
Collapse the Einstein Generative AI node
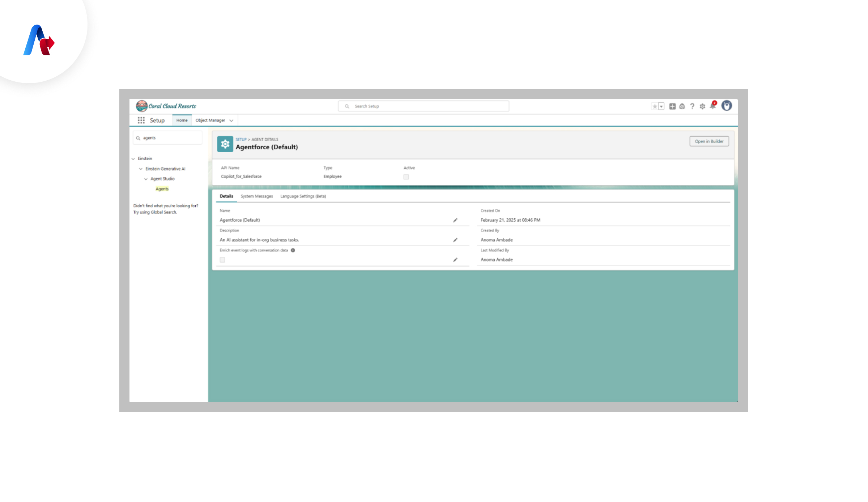pos(141,169)
